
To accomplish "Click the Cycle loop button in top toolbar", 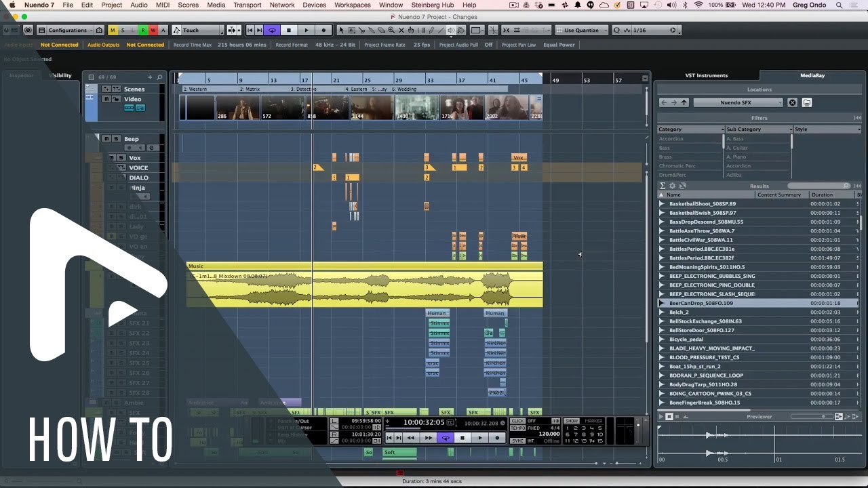I will 272,30.
